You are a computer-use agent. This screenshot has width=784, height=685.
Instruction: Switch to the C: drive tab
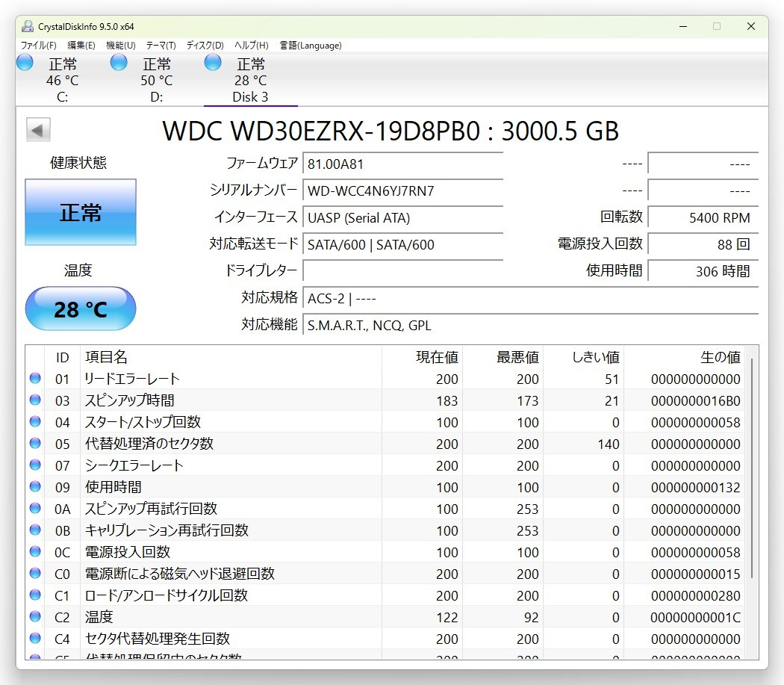click(x=63, y=80)
